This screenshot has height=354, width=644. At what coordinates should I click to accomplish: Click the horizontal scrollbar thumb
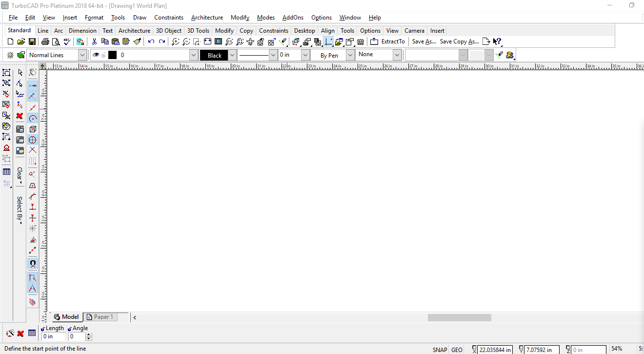(x=459, y=317)
